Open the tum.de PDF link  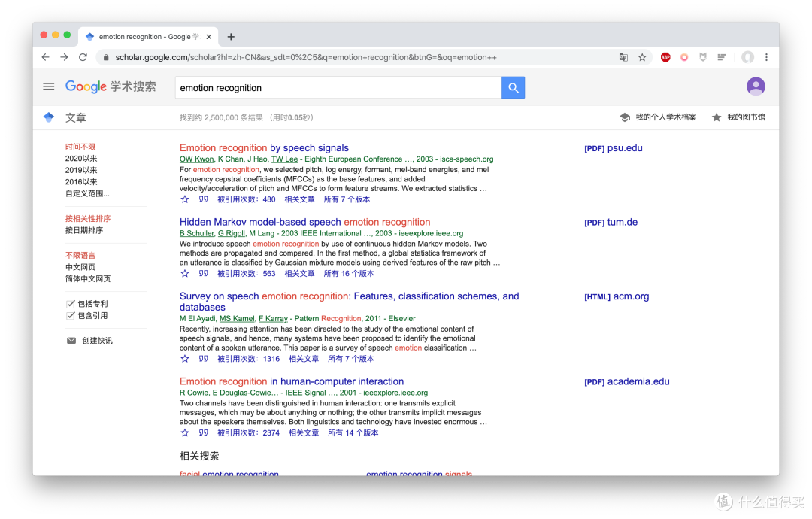click(611, 222)
